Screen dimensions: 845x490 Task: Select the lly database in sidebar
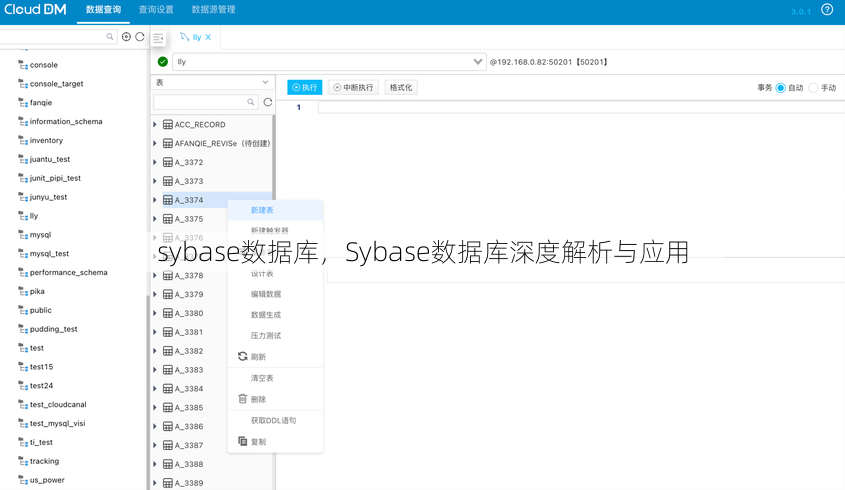(x=34, y=216)
